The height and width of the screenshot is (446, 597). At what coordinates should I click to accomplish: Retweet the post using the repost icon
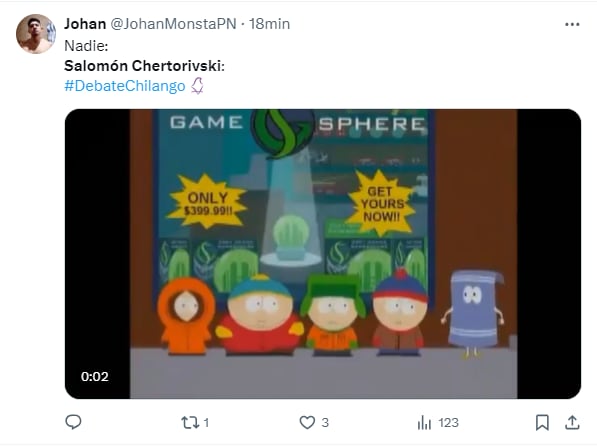[190, 422]
